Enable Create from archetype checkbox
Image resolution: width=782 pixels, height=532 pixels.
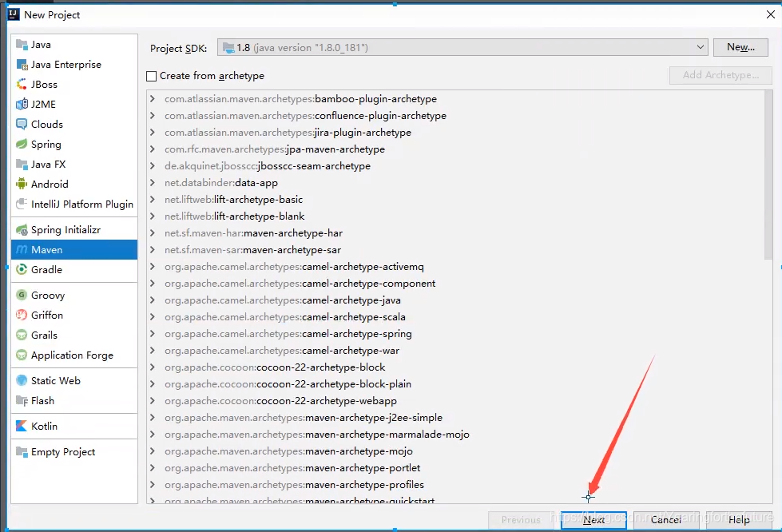tap(151, 76)
